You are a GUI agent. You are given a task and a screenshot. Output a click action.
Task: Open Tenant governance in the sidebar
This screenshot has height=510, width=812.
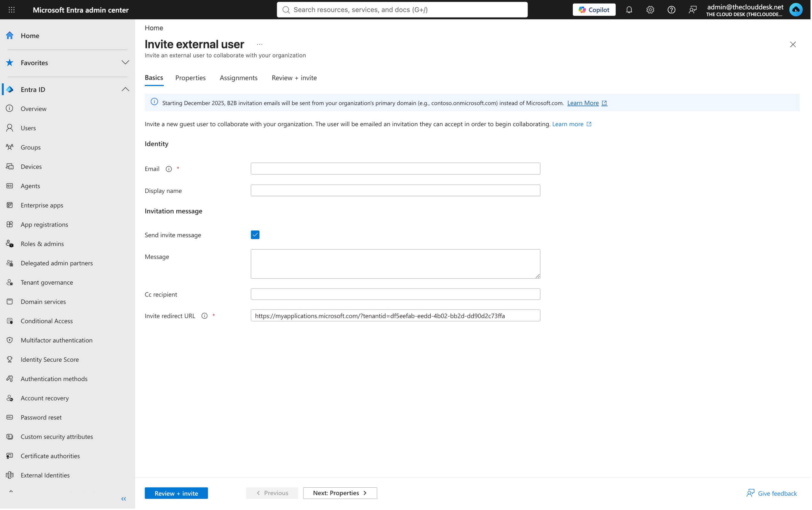(x=46, y=282)
